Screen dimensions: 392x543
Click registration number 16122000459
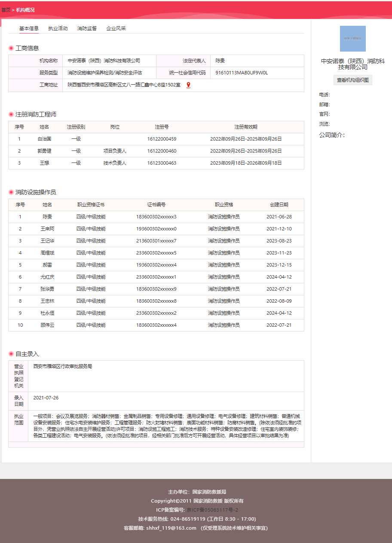(162, 139)
